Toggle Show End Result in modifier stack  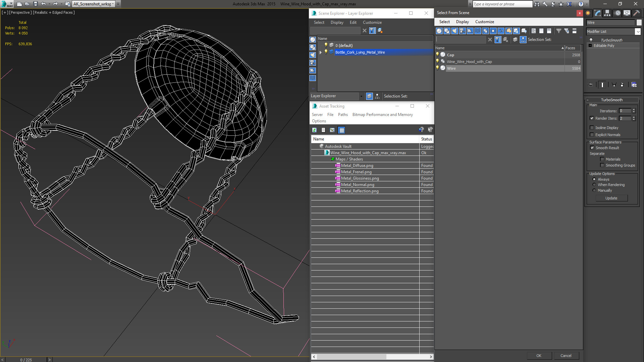(602, 85)
